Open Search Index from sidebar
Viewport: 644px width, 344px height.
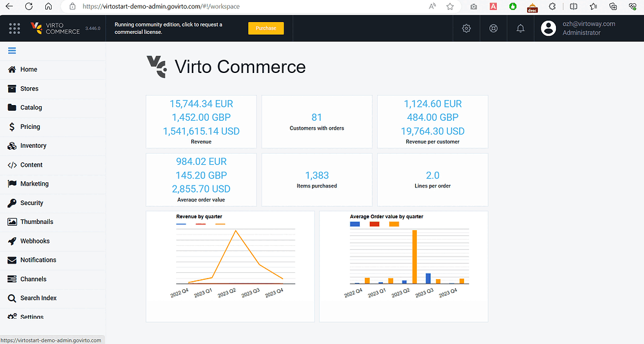point(38,298)
